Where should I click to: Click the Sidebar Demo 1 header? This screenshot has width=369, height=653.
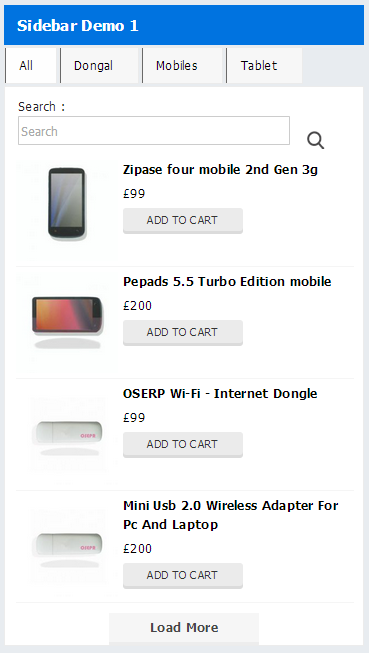coord(184,25)
